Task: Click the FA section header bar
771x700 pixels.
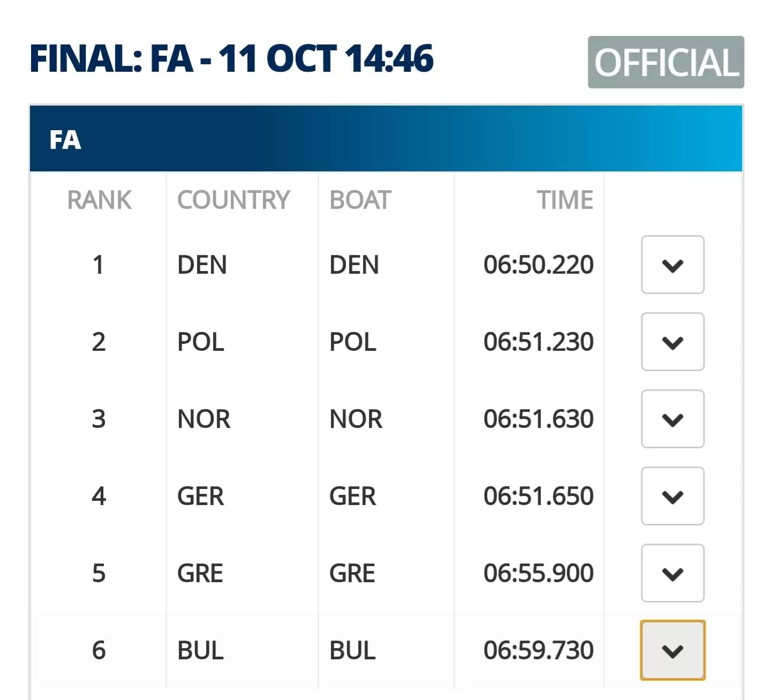Action: point(386,139)
